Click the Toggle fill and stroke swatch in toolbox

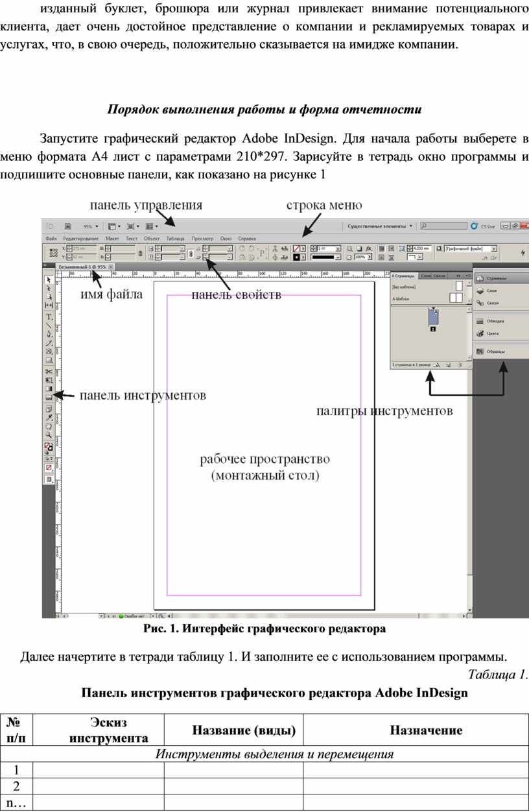point(49,447)
